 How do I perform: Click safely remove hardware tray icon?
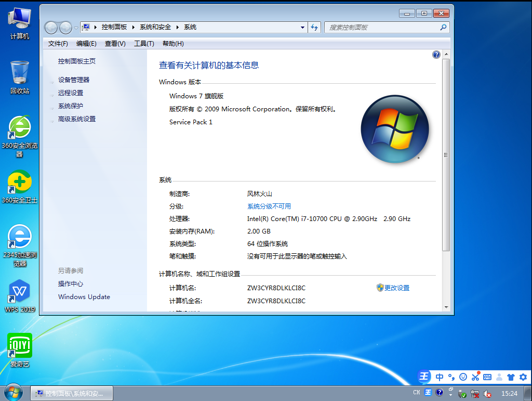(462, 394)
